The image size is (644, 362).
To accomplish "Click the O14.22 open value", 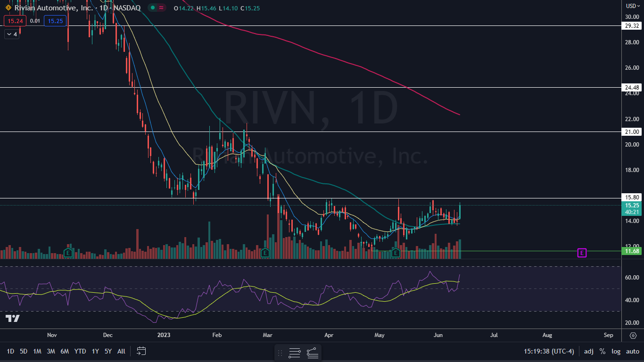I will point(183,8).
